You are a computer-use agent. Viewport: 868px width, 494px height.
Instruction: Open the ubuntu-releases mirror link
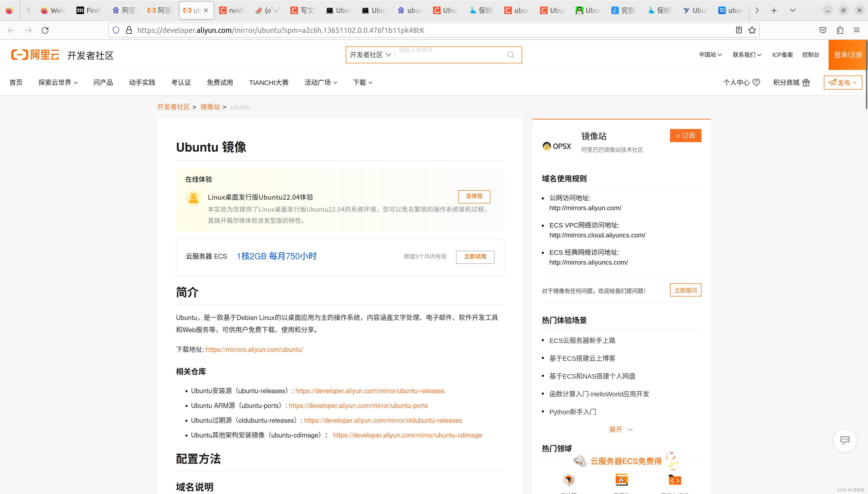[370, 391]
